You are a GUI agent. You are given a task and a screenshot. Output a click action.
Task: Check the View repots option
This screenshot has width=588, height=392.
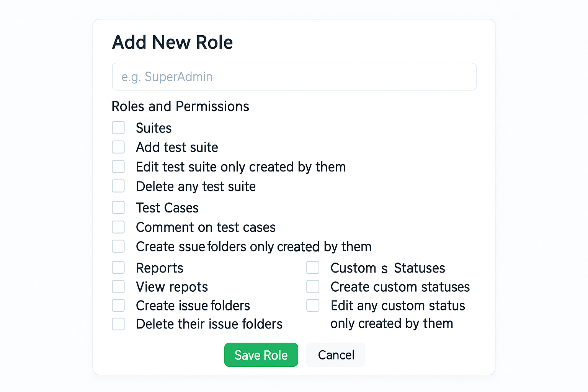click(118, 286)
